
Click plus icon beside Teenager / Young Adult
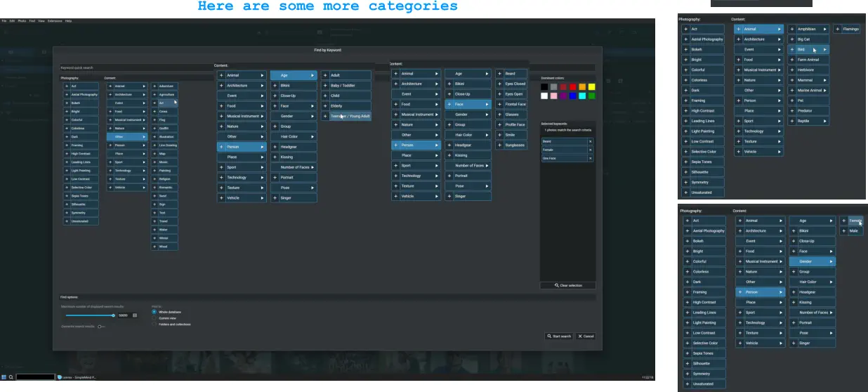point(326,116)
